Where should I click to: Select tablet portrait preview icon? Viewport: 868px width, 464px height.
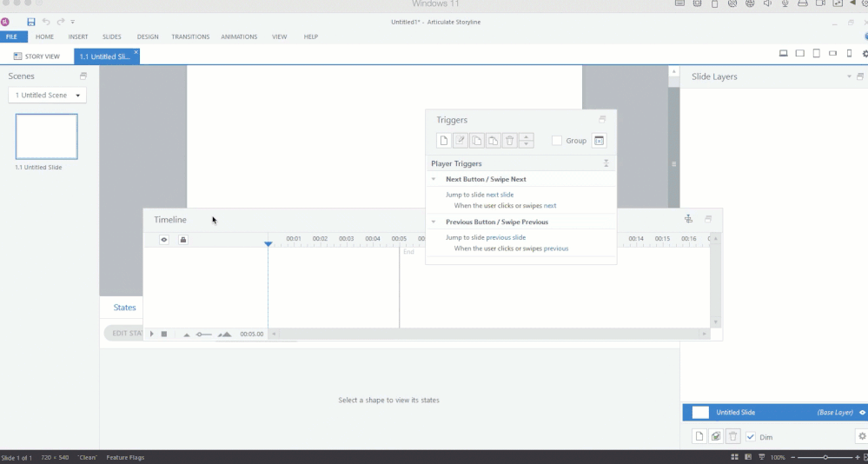click(x=816, y=54)
